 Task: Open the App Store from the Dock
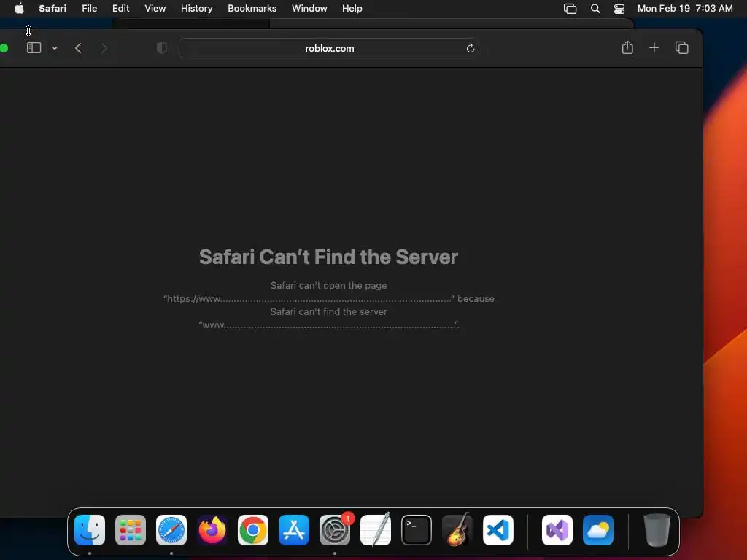point(294,530)
